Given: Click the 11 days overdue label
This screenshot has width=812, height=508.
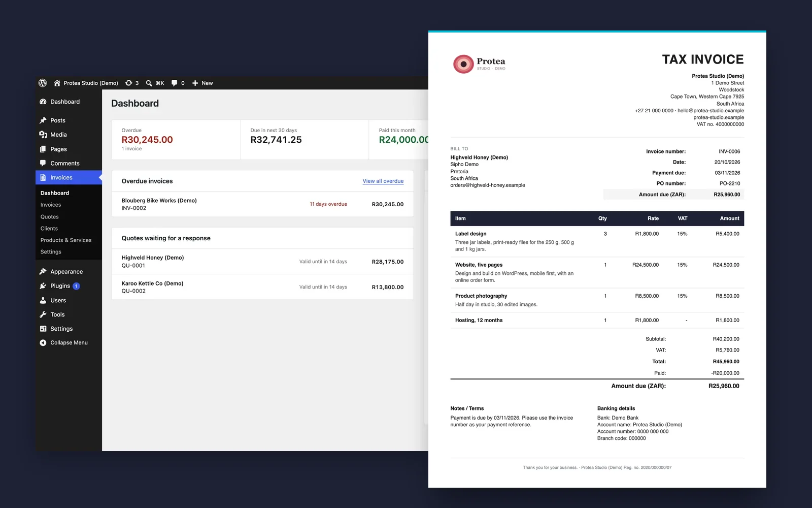Looking at the screenshot, I should [328, 204].
